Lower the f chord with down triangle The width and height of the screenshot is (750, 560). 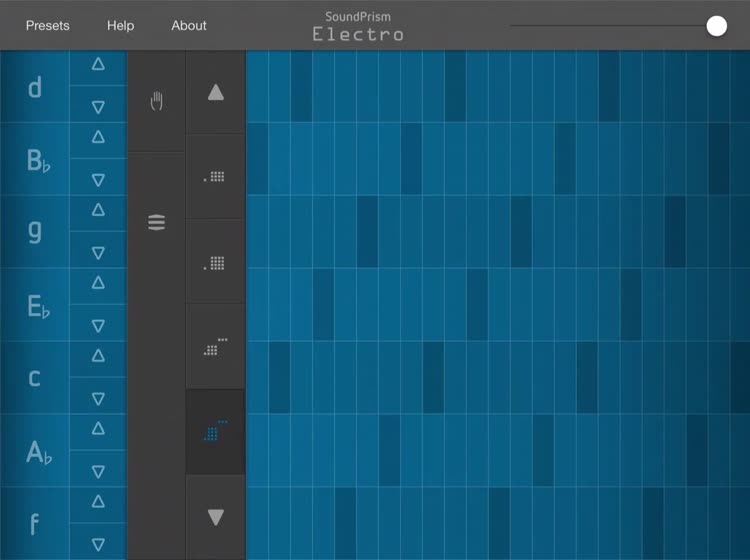(98, 544)
